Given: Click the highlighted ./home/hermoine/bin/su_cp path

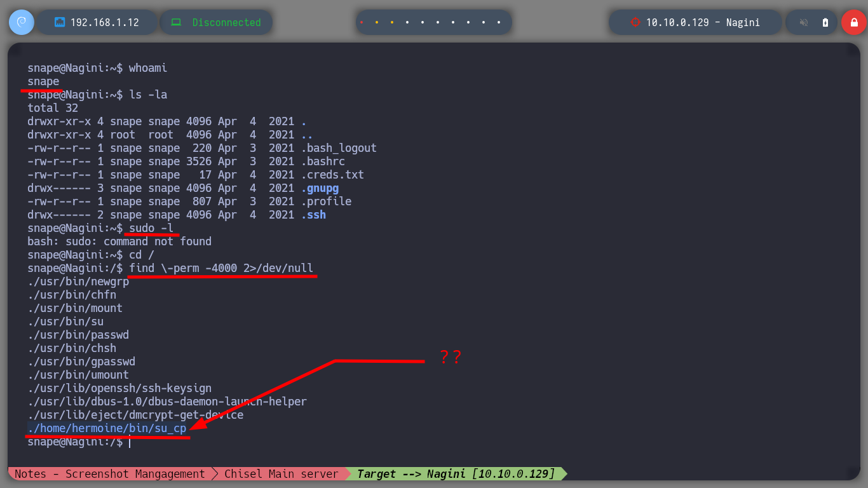Looking at the screenshot, I should click(x=107, y=428).
